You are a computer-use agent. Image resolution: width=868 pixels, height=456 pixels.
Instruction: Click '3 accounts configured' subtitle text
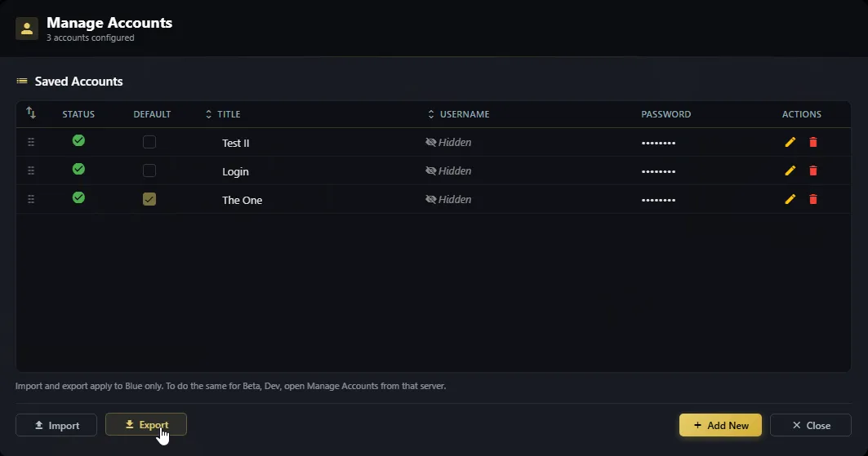(x=91, y=38)
